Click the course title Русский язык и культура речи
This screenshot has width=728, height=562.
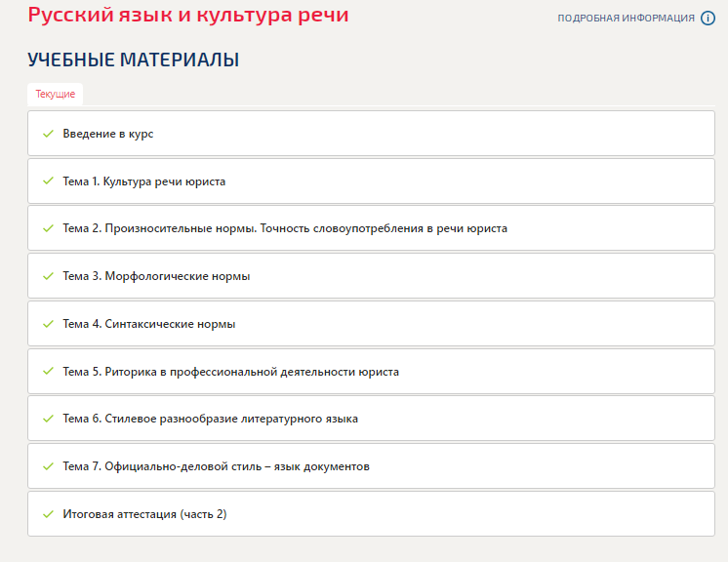coord(188,15)
